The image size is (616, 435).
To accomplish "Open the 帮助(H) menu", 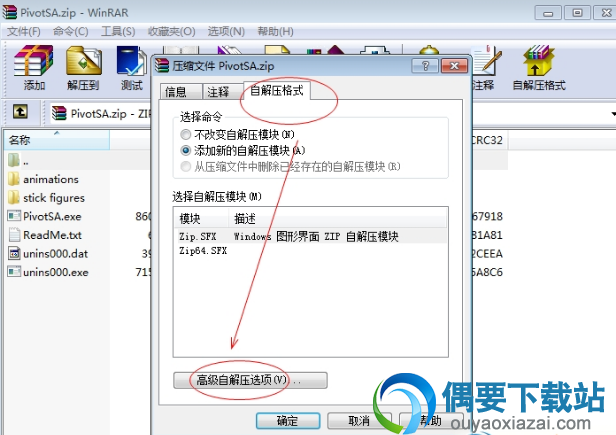I will 275,31.
